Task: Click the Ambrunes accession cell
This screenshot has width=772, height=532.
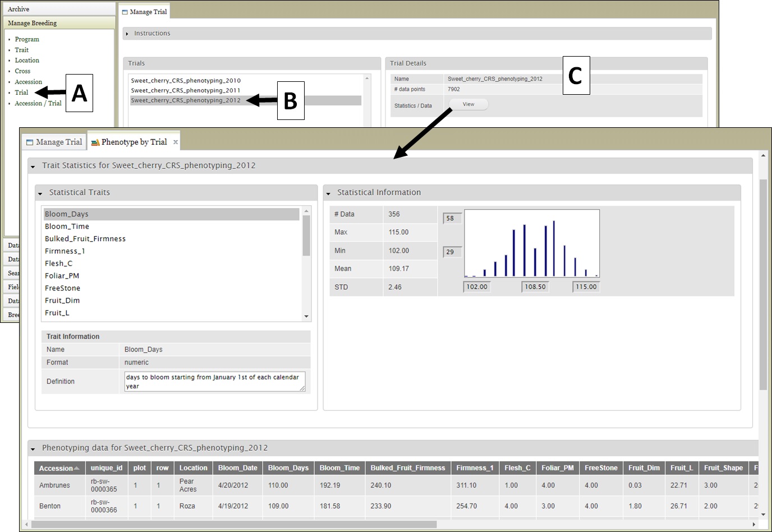Action: tap(60, 485)
